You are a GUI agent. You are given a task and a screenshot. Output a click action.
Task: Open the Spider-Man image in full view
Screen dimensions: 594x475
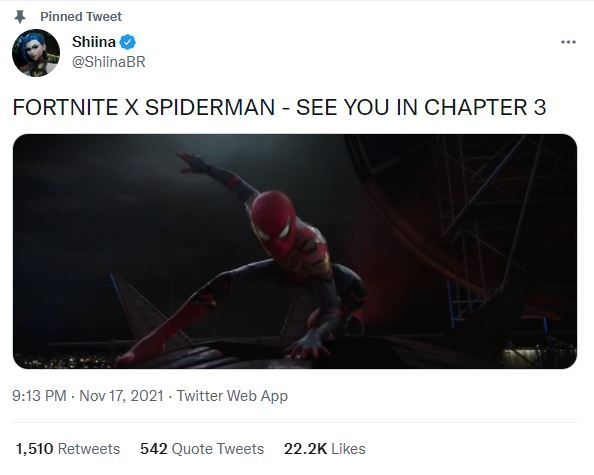pos(295,251)
